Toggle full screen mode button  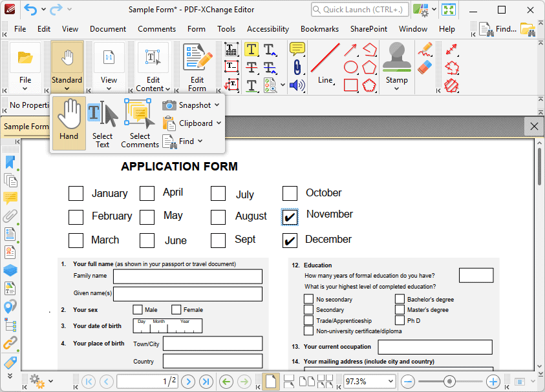pyautogui.click(x=449, y=10)
